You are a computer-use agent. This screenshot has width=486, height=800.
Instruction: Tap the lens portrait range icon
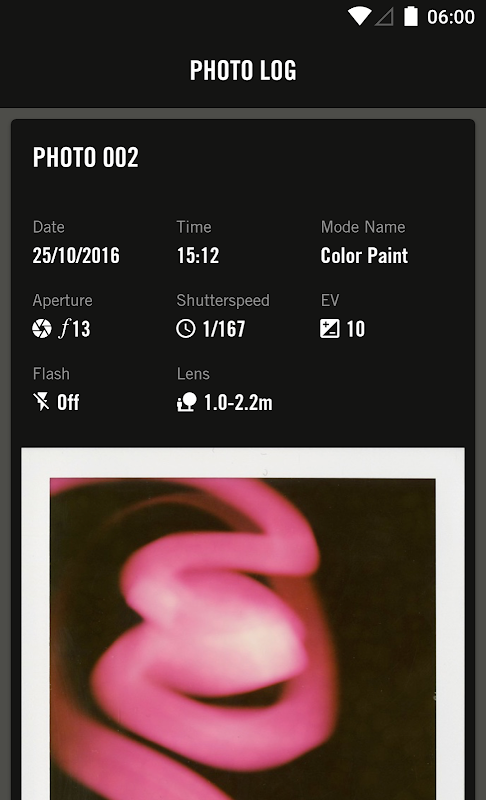[x=187, y=402]
